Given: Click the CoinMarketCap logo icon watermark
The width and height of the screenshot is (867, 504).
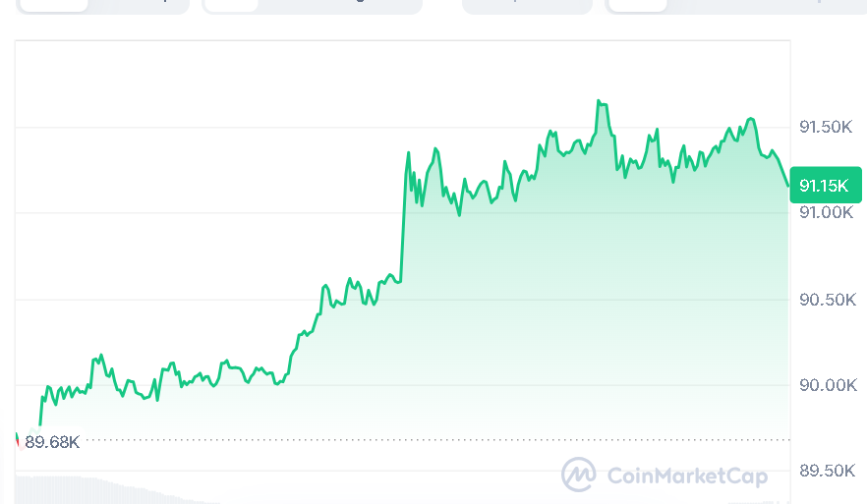Looking at the screenshot, I should tap(579, 476).
